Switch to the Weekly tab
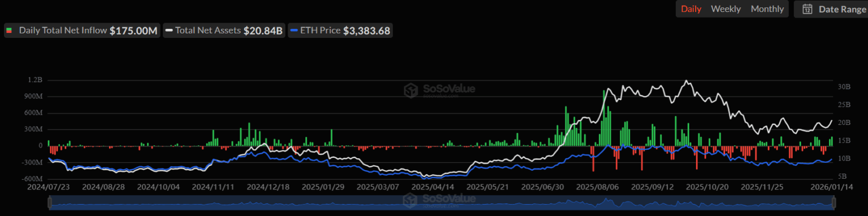 (x=726, y=8)
